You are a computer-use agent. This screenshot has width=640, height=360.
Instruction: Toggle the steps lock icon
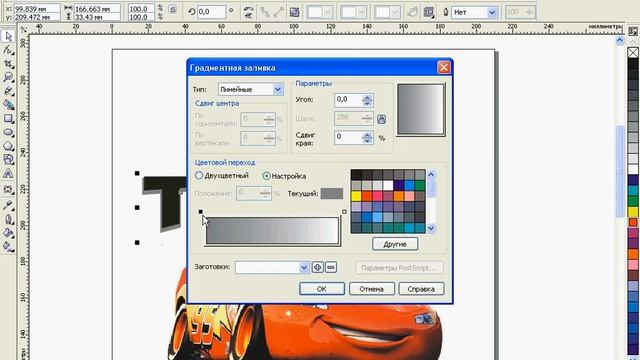(x=381, y=119)
